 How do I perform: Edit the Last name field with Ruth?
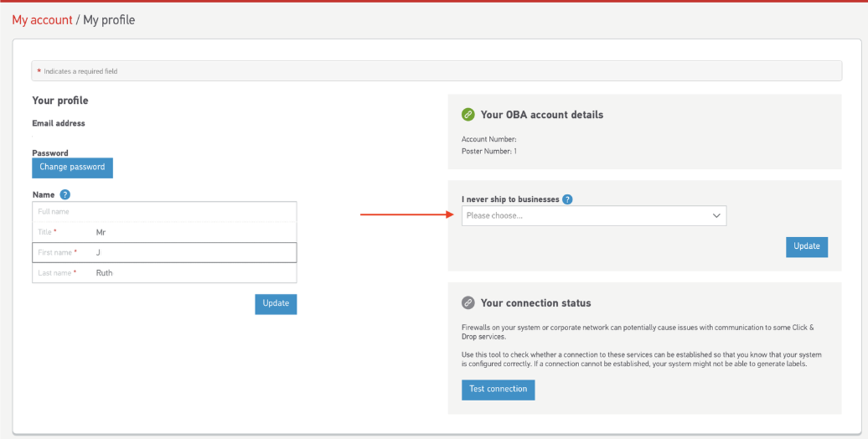[x=164, y=273]
